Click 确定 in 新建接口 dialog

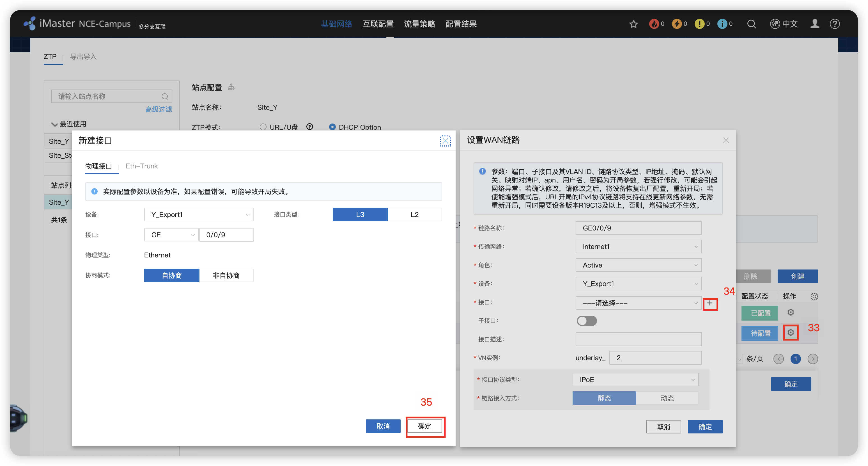[x=424, y=426]
